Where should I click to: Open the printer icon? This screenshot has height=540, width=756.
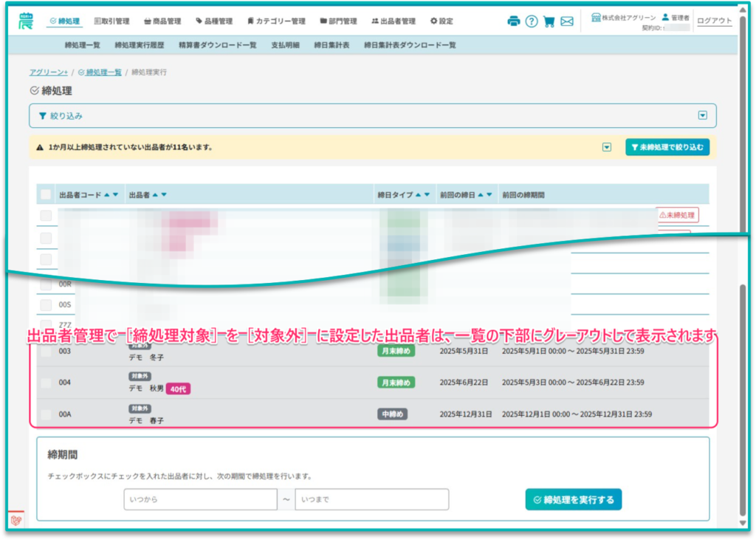click(x=514, y=21)
